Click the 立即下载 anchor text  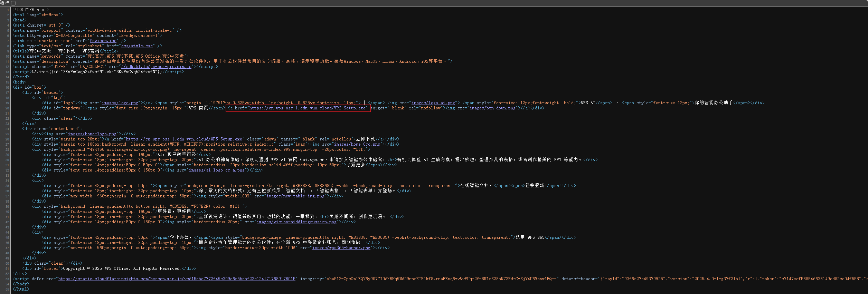366,139
